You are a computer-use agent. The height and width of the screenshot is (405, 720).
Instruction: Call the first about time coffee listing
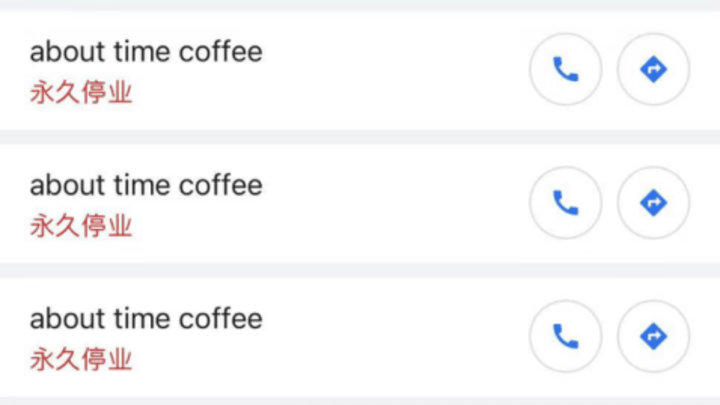tap(565, 69)
